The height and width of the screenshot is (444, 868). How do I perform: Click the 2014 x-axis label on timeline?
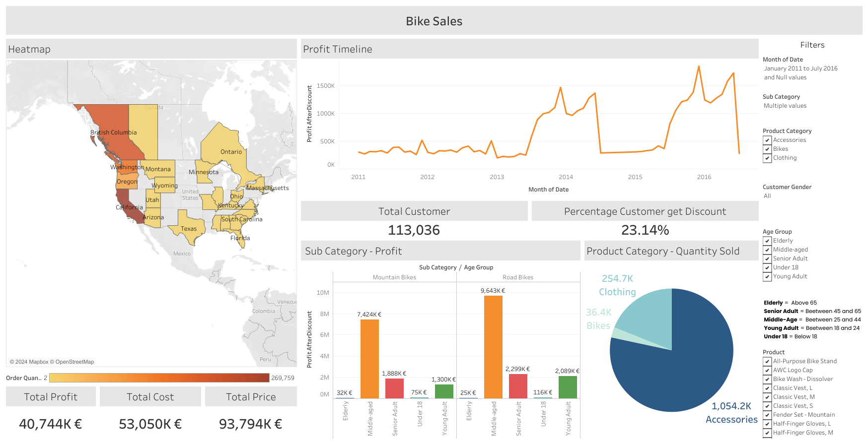(566, 177)
